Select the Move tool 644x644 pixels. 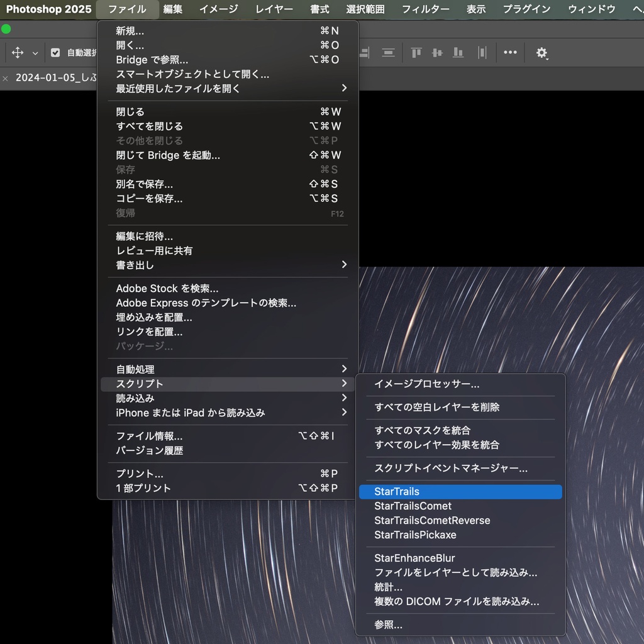tap(17, 52)
